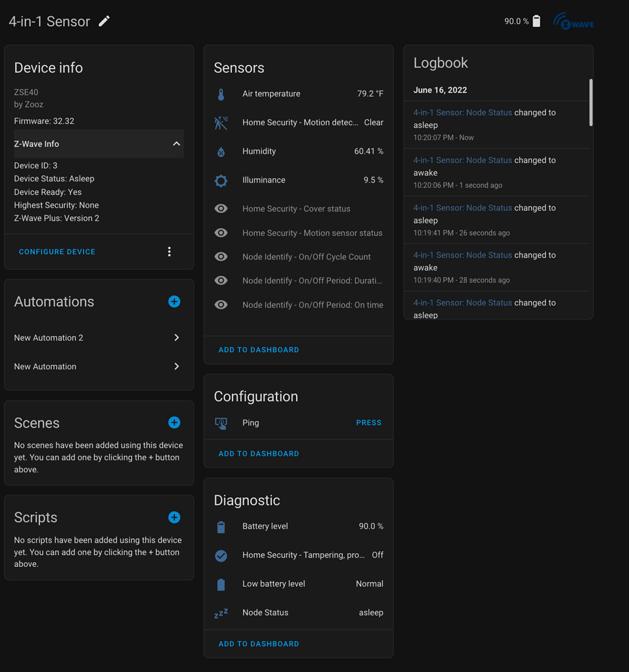Open the three-dot device menu
The width and height of the screenshot is (629, 672).
coord(169,252)
